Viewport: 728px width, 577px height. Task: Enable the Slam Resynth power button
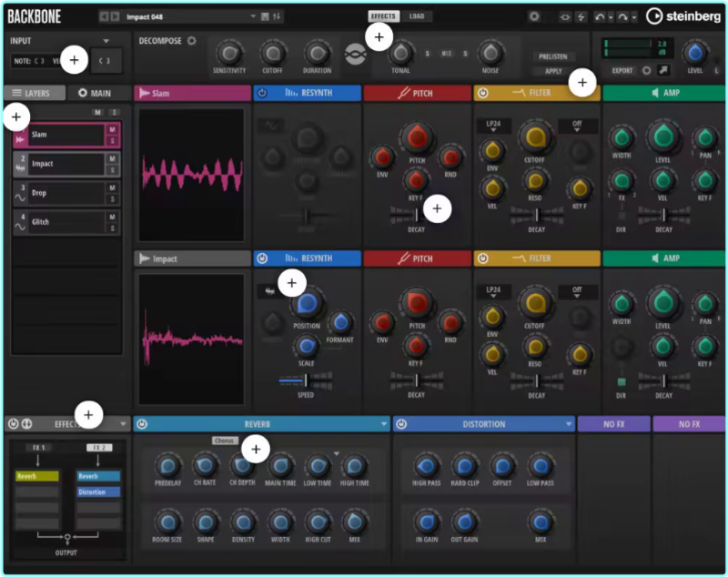click(x=262, y=93)
